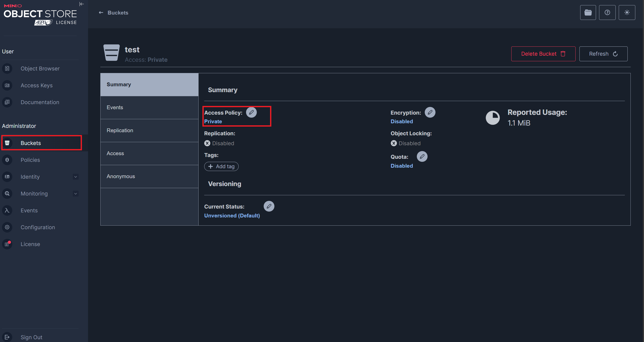Click the test bucket icon
The width and height of the screenshot is (644, 342).
tap(112, 53)
